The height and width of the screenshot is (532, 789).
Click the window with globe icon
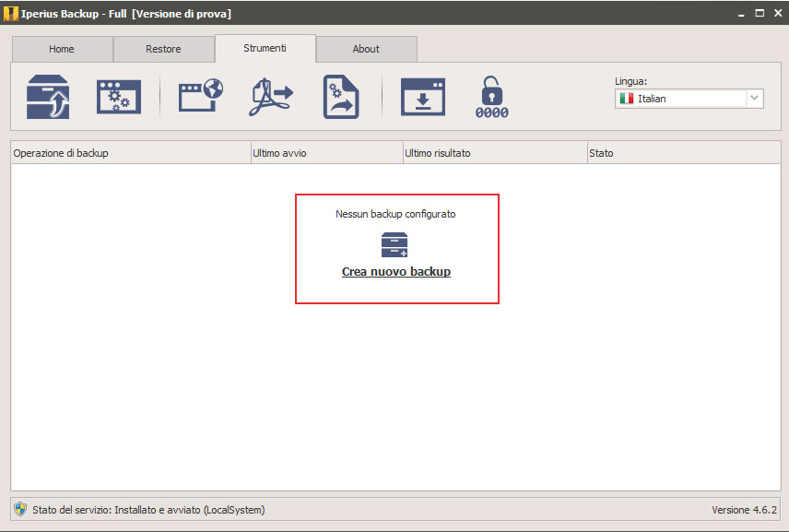[201, 95]
